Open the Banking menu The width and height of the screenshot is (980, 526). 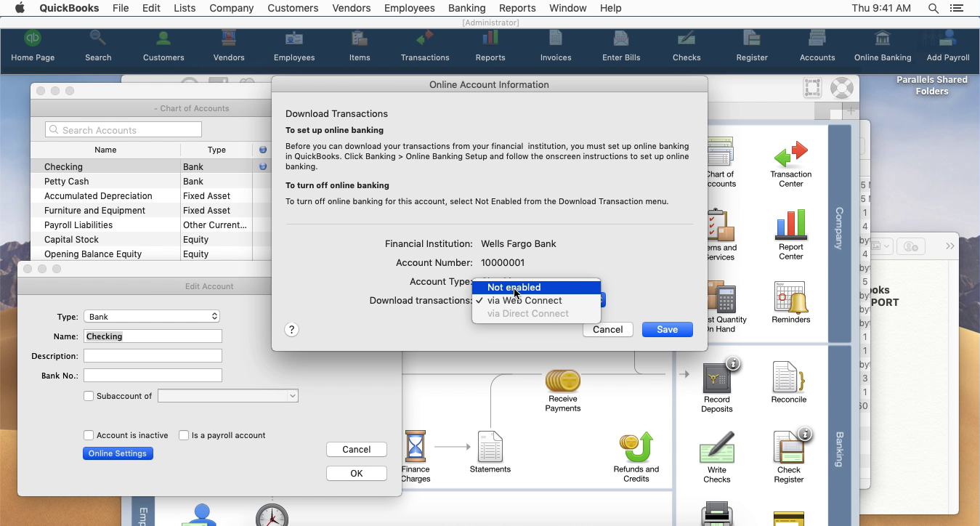[466, 8]
